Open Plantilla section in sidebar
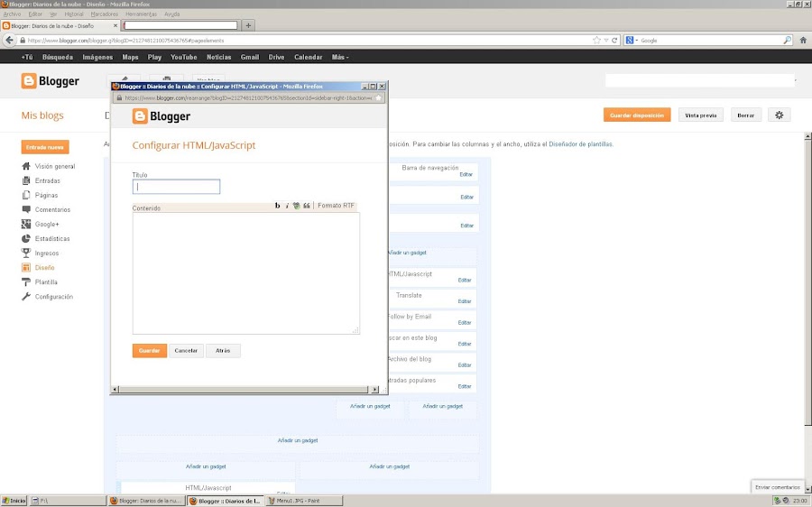Viewport: 812px width, 507px height. point(46,282)
